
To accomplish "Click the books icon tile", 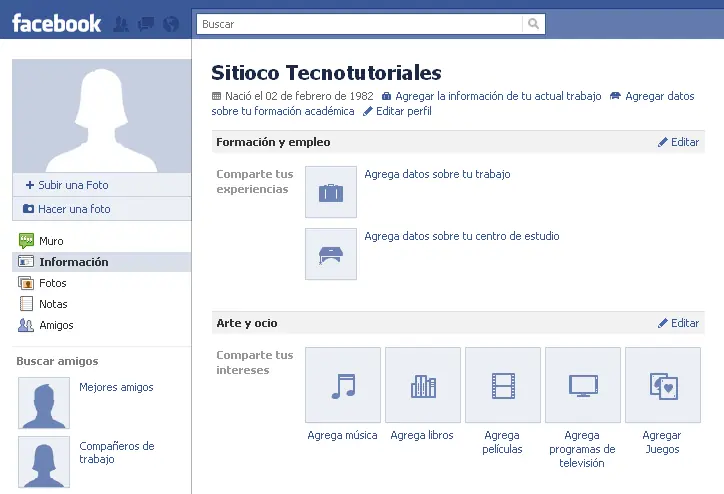I will coord(423,385).
